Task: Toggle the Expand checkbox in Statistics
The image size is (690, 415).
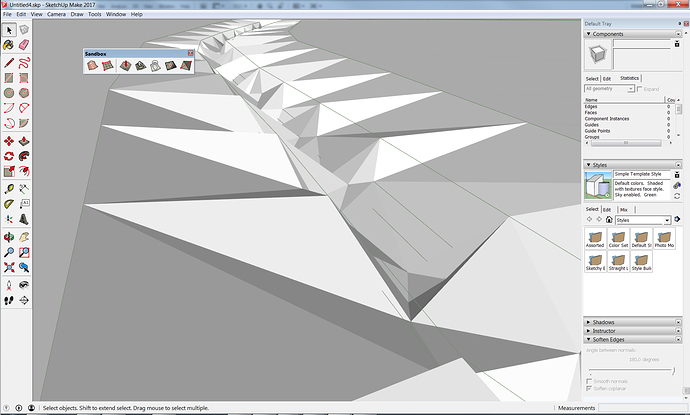Action: coord(639,89)
